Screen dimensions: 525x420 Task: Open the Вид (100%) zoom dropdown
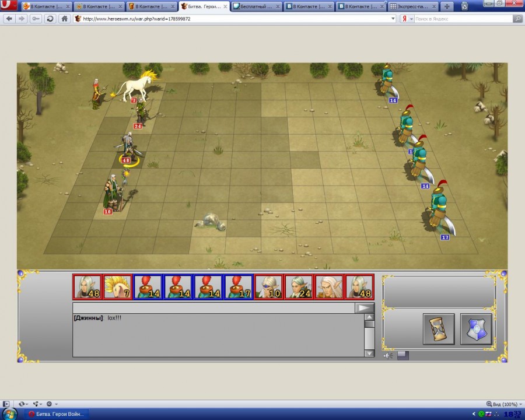[504, 404]
